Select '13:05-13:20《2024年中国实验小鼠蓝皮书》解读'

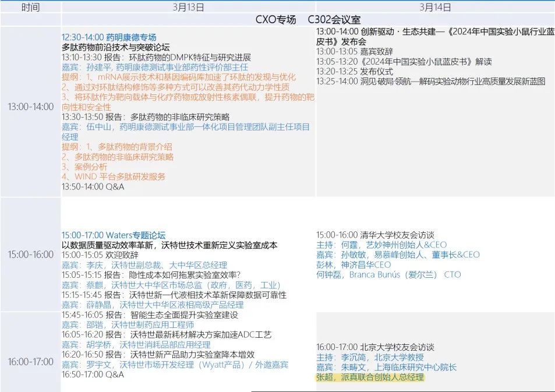click(x=404, y=61)
